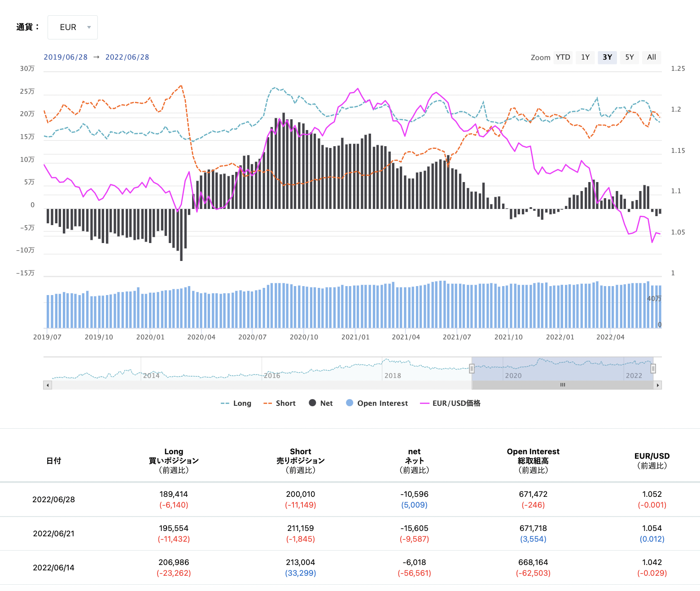Select the YTD zoom range
Image resolution: width=700 pixels, height=591 pixels.
coord(563,57)
